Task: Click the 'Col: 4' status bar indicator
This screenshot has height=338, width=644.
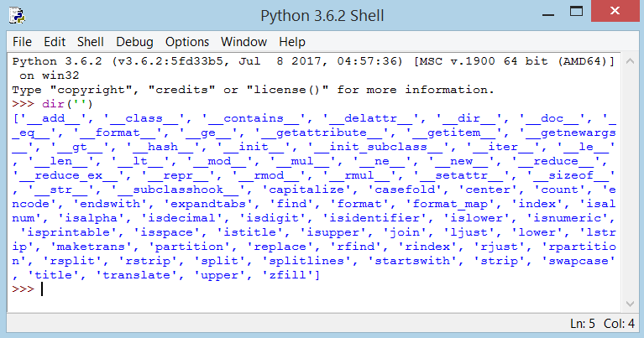Action: 619,324
